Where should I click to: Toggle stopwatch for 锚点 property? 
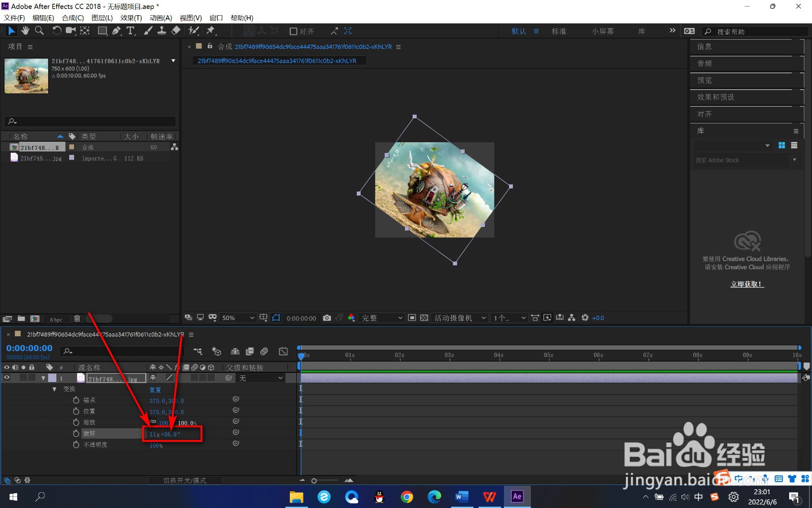coord(76,400)
